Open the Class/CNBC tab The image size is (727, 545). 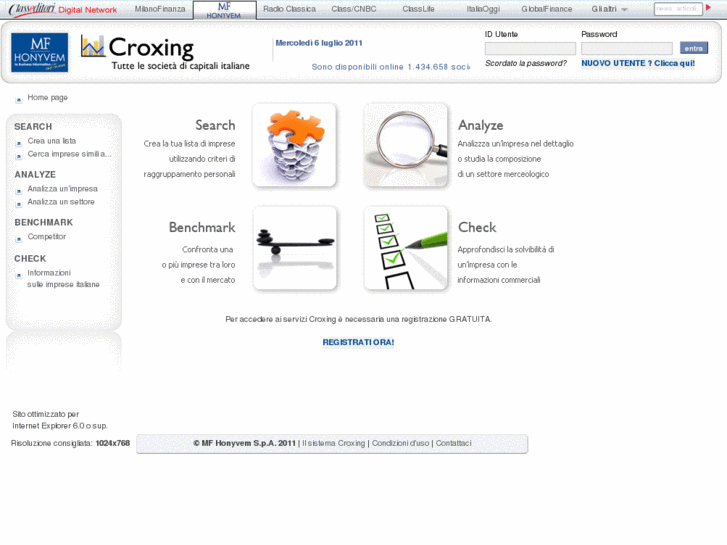click(354, 9)
